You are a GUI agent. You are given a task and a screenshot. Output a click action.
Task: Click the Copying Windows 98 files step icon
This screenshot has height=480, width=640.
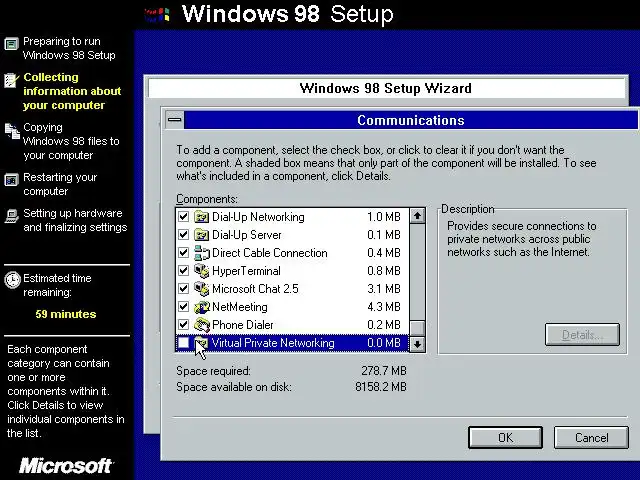pyautogui.click(x=12, y=131)
